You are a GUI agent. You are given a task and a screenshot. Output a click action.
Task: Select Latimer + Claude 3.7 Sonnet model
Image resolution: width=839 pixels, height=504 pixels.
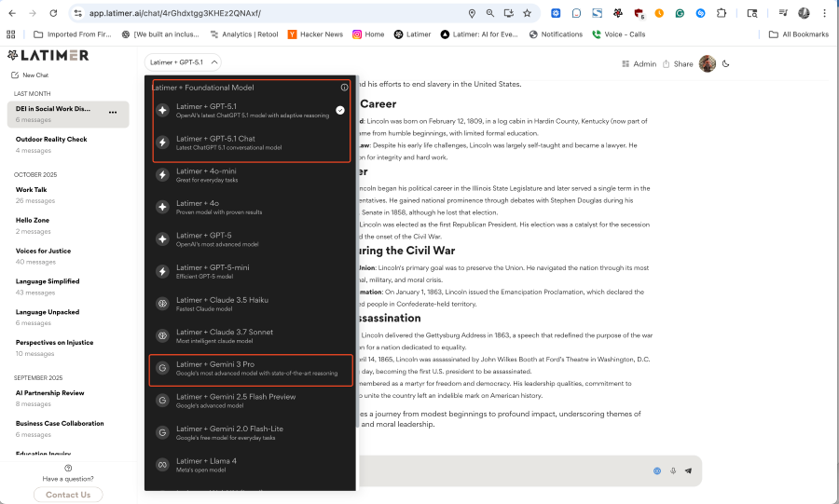[251, 335]
